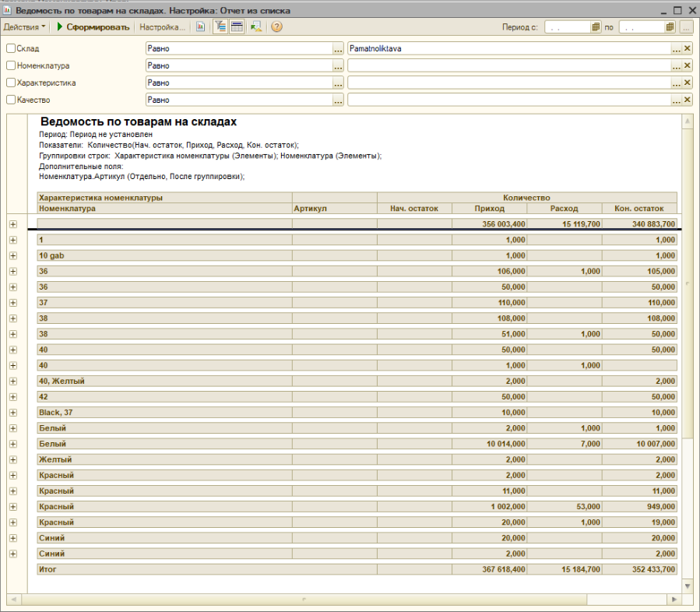Open comparison type list for Качество
This screenshot has width=700, height=612.
tap(339, 100)
